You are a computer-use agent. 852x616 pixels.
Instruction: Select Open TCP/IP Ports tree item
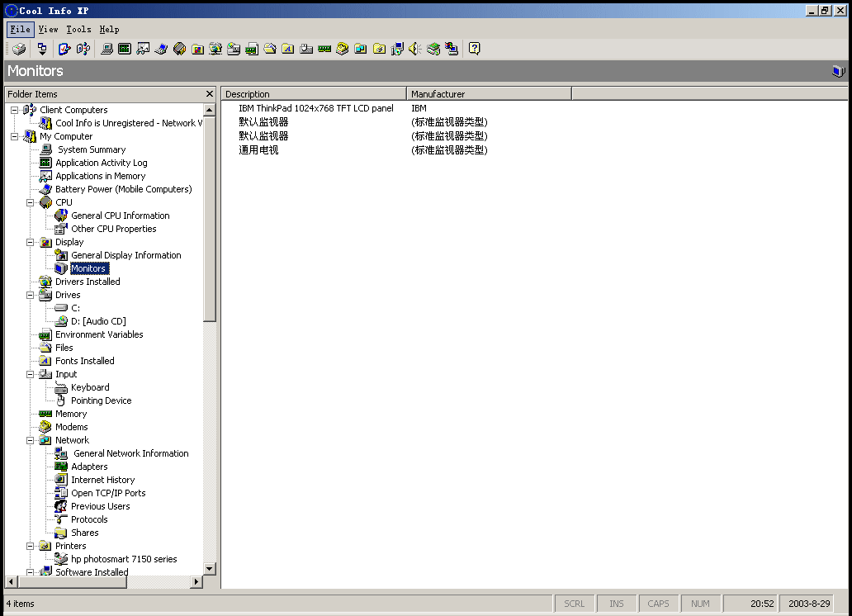coord(108,493)
